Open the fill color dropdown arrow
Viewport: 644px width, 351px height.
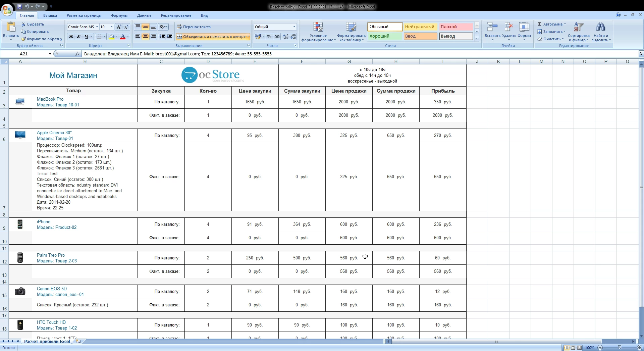click(x=117, y=37)
